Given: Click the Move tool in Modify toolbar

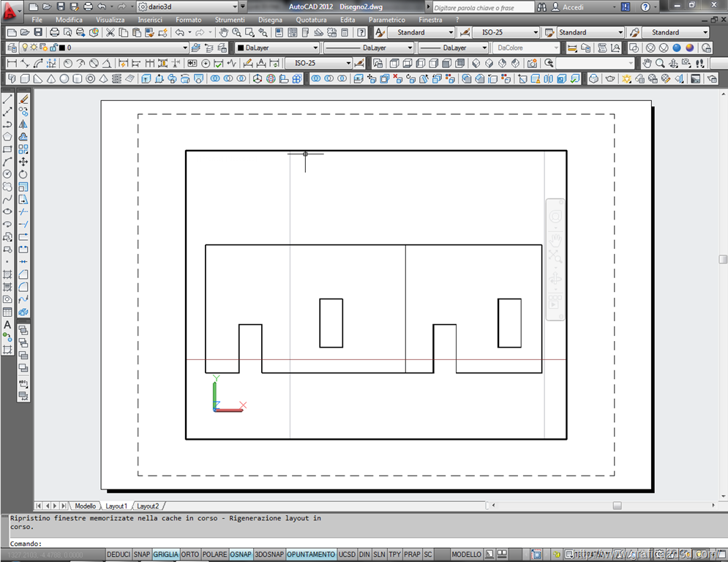Looking at the screenshot, I should click(23, 162).
